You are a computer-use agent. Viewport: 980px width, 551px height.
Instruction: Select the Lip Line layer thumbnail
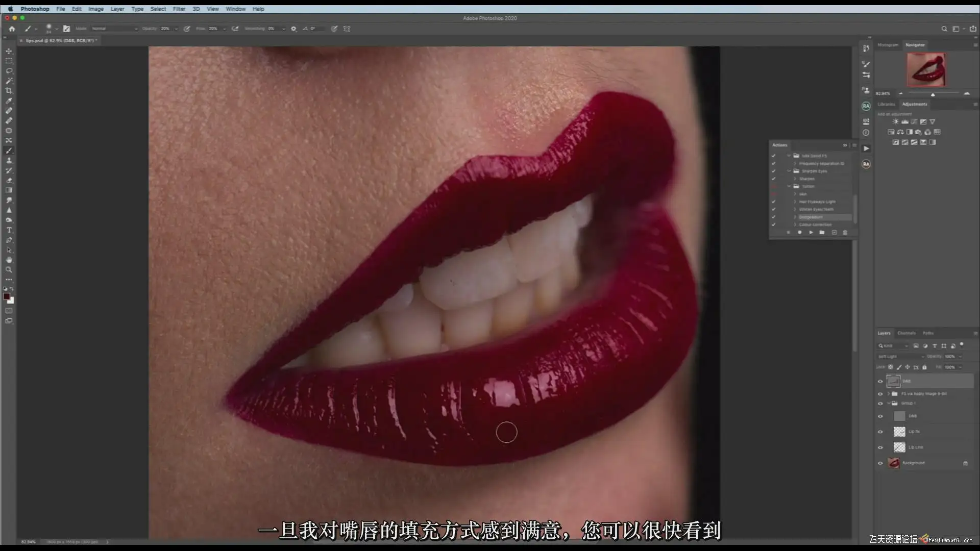tap(899, 447)
